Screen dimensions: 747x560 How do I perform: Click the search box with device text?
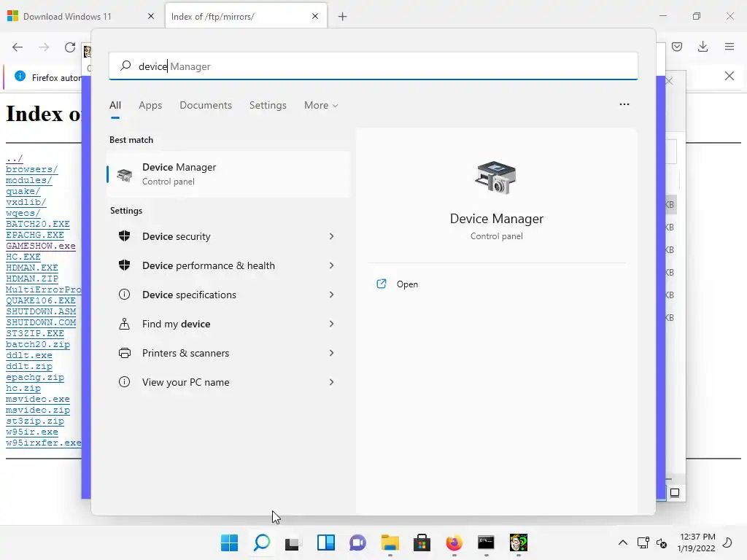(373, 66)
